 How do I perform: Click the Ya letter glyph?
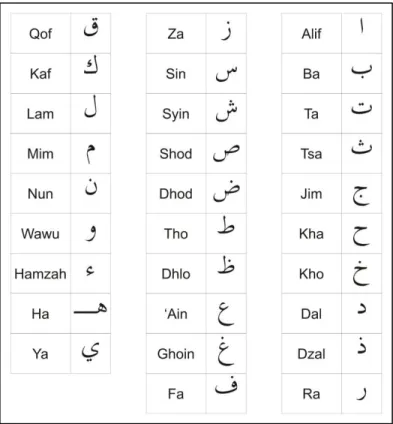[x=90, y=352]
